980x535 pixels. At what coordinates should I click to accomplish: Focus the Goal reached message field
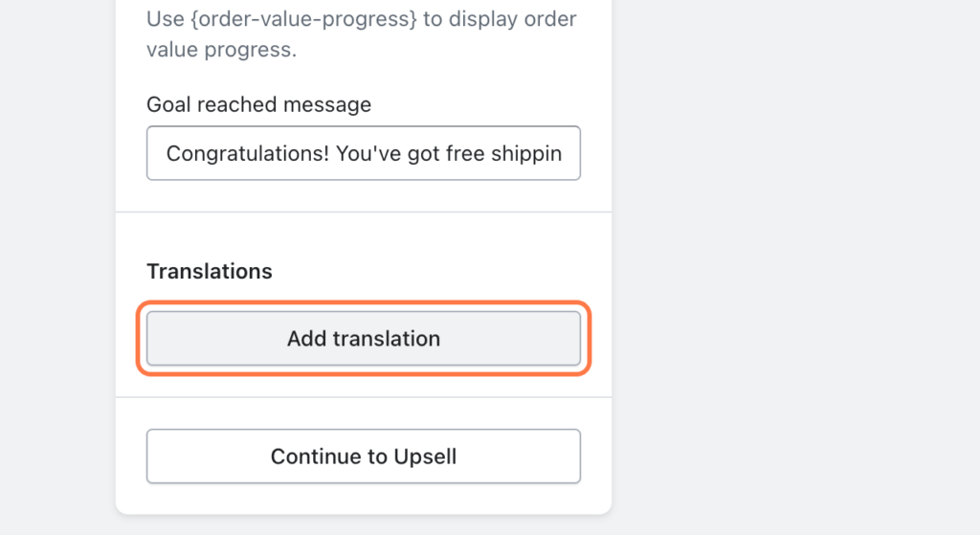[364, 153]
